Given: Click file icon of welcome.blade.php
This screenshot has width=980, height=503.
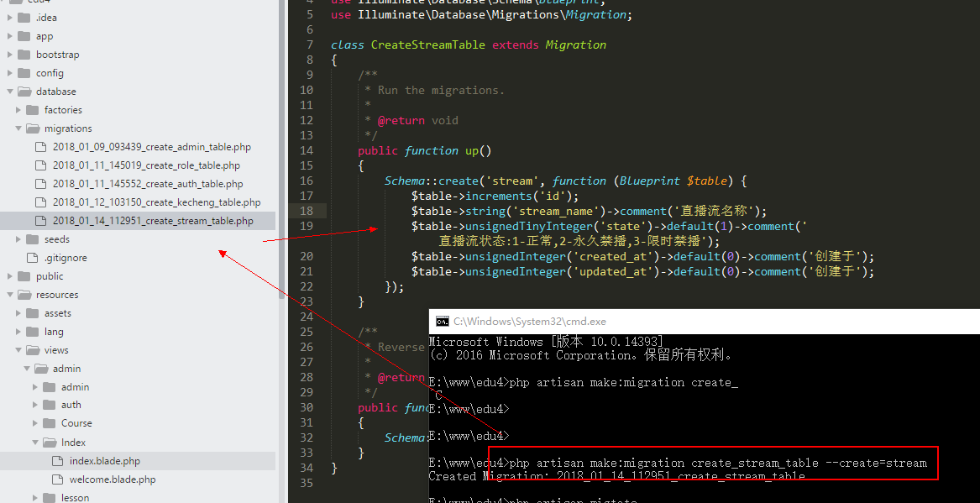Looking at the screenshot, I should [x=57, y=479].
